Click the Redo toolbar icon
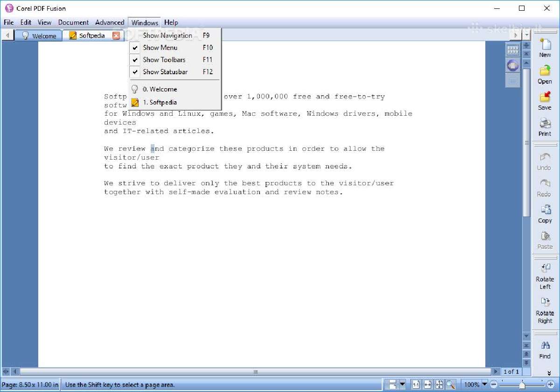 (545, 184)
